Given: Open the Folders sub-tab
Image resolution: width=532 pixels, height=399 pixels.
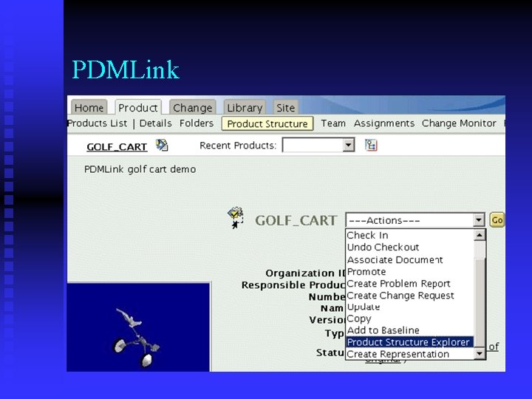Looking at the screenshot, I should [x=197, y=123].
